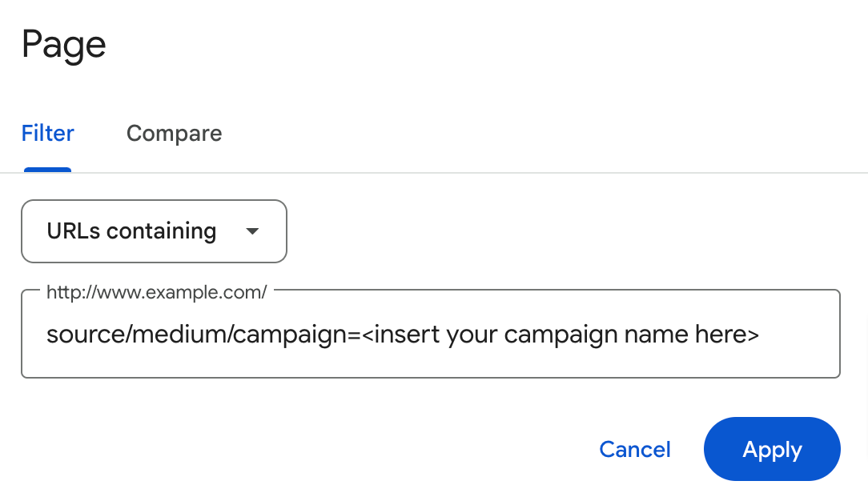Click the divider line below the tabs
Viewport: 868px width, 501px height.
pos(480,172)
